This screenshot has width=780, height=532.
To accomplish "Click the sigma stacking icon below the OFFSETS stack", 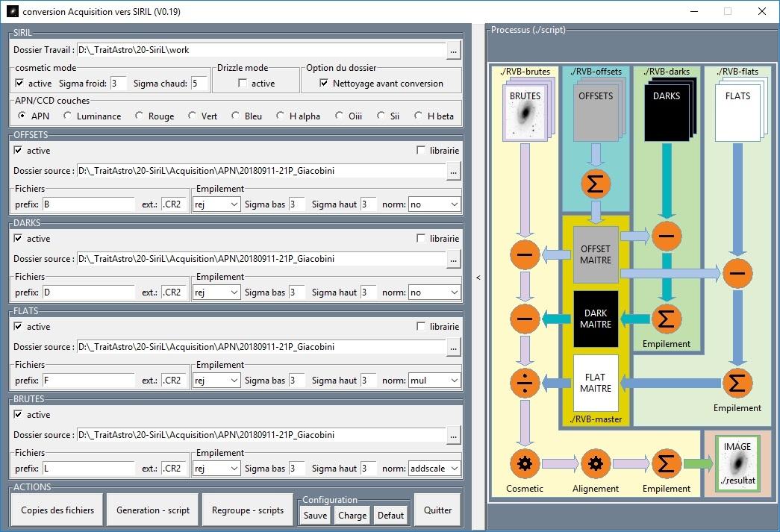I will [x=595, y=183].
